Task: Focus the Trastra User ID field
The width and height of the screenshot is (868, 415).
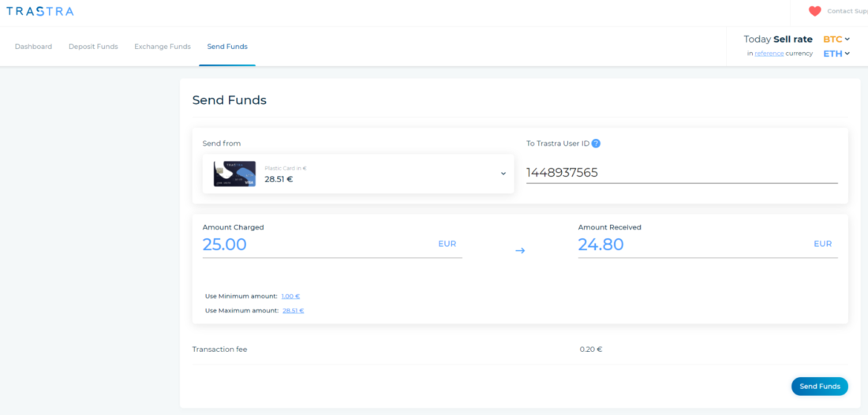Action: (682, 173)
